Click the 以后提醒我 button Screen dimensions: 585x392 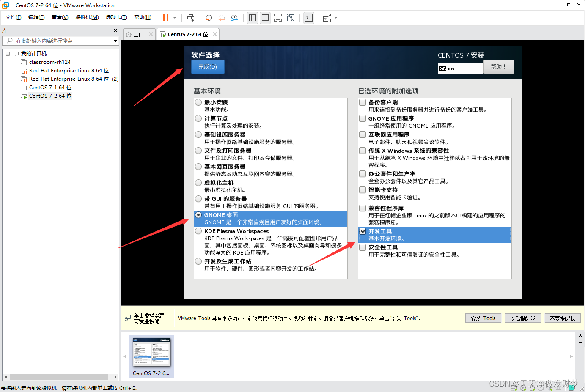[x=522, y=318]
